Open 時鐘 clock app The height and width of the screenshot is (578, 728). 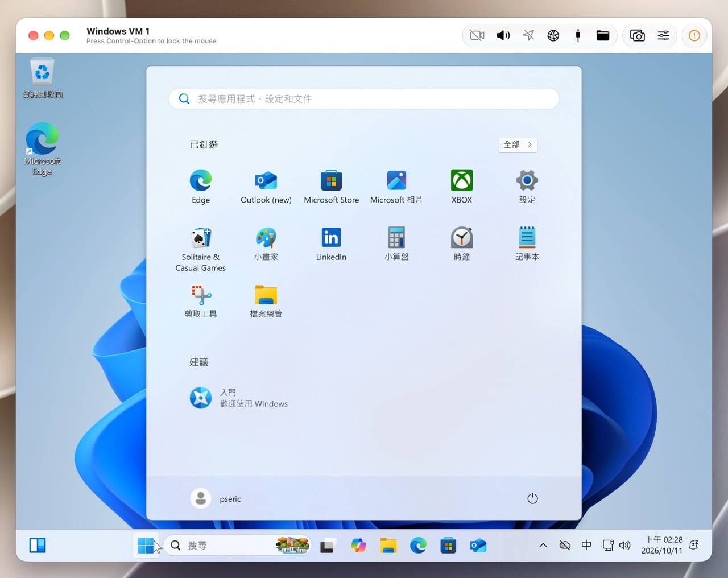(462, 243)
